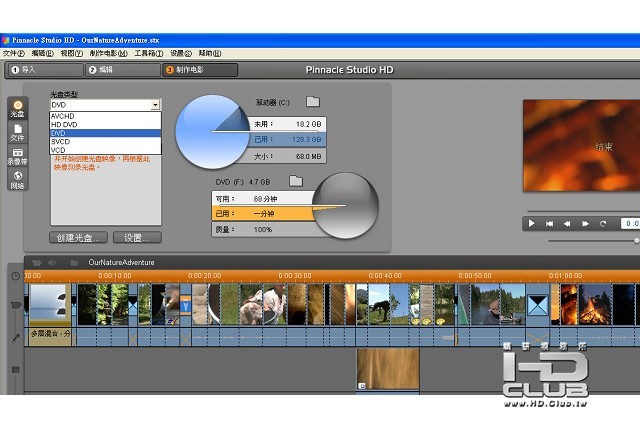Click the preview scrubber bar above playback controls
Image resolution: width=640 pixels, height=428 pixels.
coord(584,211)
